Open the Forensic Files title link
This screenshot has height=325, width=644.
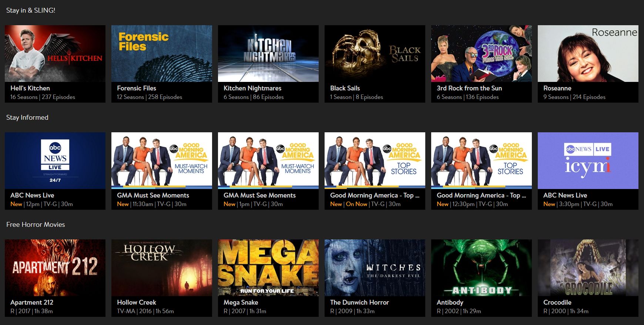(x=137, y=88)
